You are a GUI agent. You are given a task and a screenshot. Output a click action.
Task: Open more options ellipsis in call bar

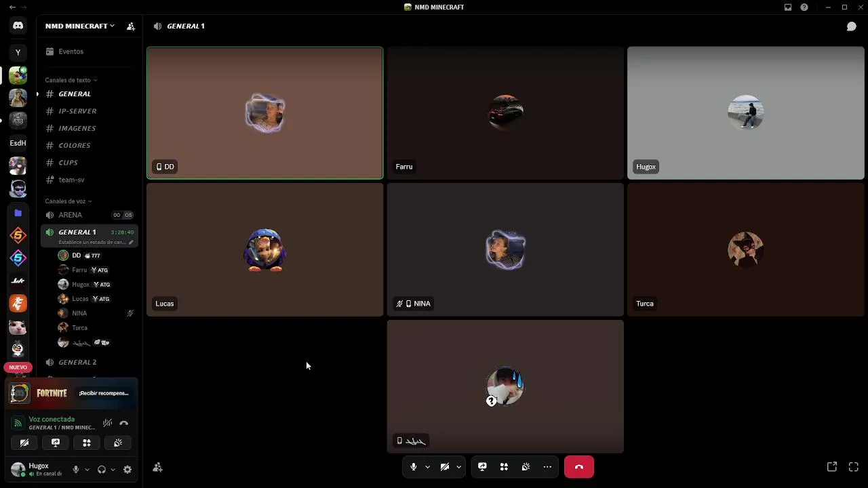(x=547, y=467)
